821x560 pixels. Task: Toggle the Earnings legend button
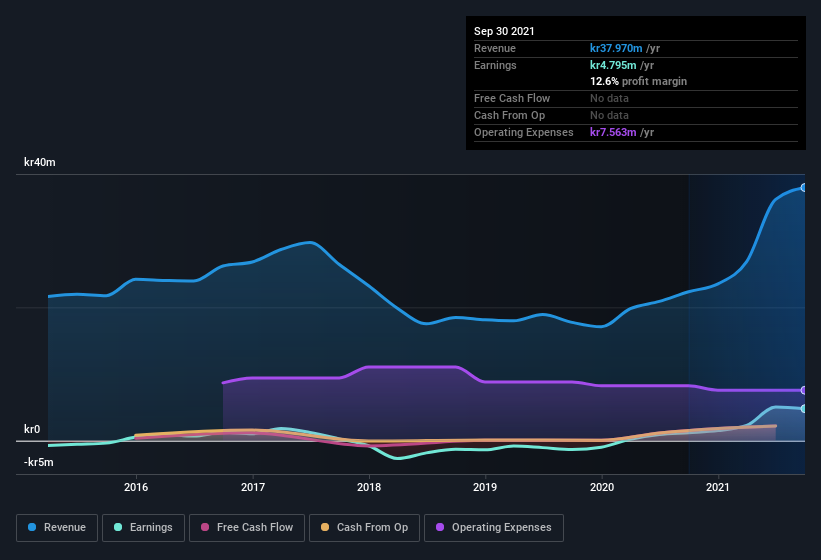tap(143, 528)
